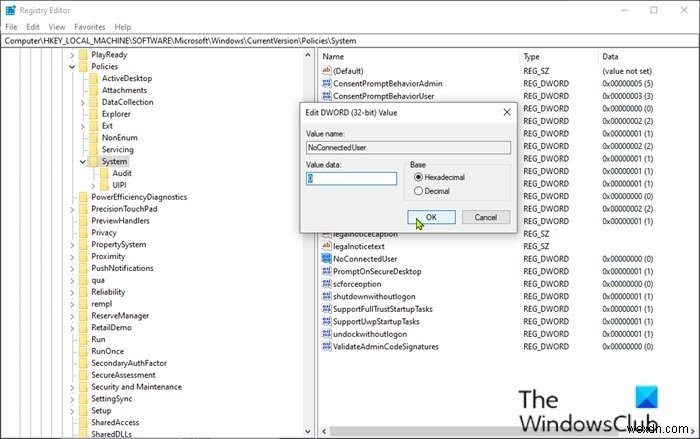Select the SecondaryAuthFactor key
The image size is (700, 439).
(129, 363)
